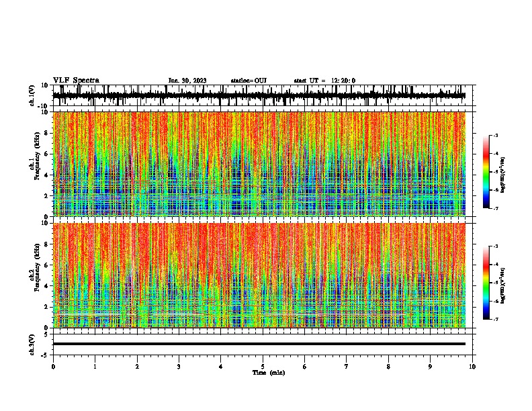Click the ch.1(V) waveform axis label
The width and height of the screenshot is (532, 411).
32,95
